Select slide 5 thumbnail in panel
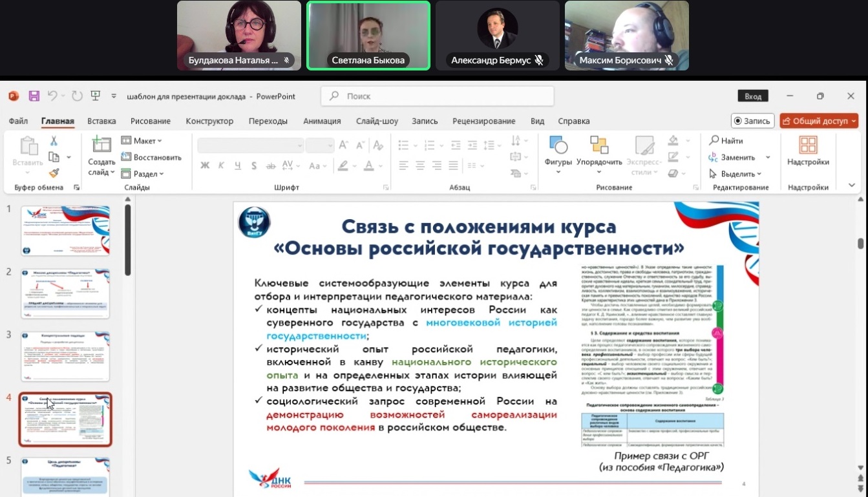Screen dimensions: 868x497 click(65, 476)
